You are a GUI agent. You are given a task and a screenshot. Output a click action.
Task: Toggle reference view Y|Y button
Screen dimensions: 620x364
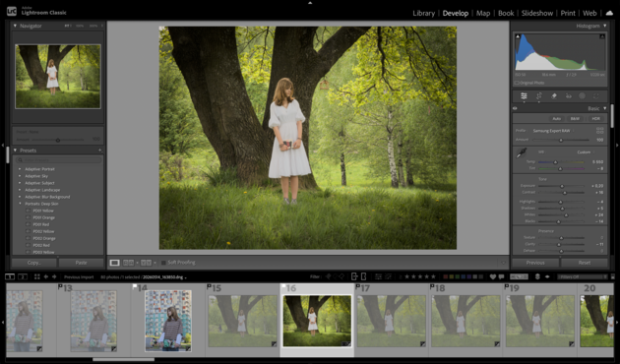tap(146, 263)
